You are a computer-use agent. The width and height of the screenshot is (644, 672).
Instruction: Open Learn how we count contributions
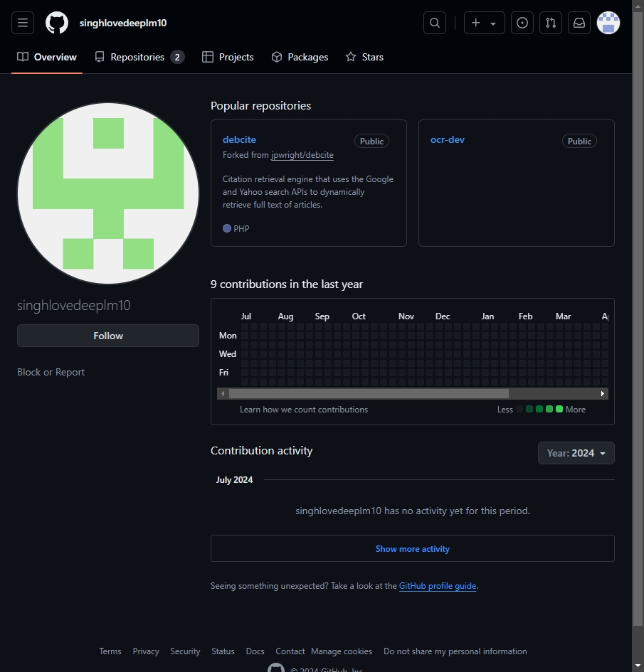point(304,410)
